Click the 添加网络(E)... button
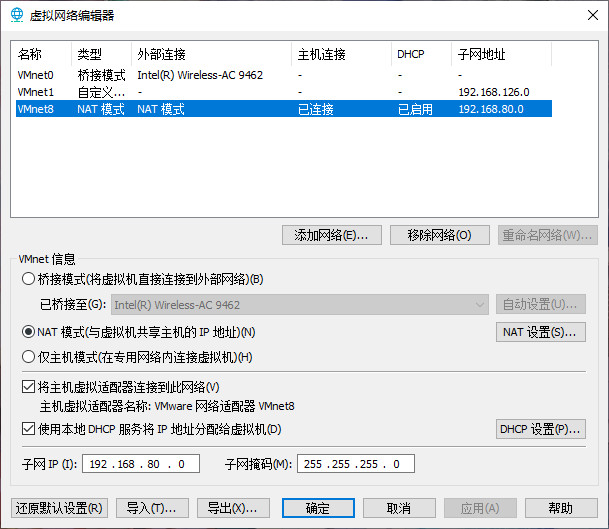 click(332, 235)
